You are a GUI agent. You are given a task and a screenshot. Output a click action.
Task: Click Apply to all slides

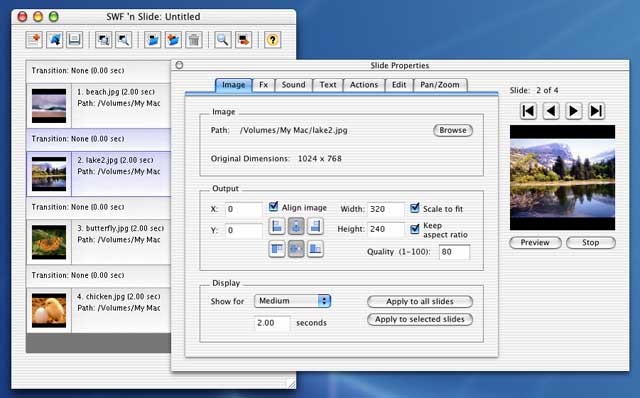[x=420, y=302]
